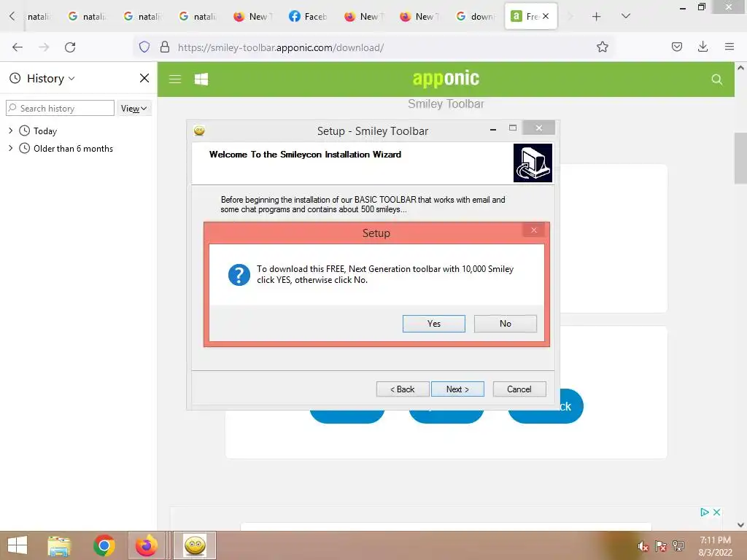The image size is (747, 560).
Task: Select the Today history row
Action: [x=78, y=131]
